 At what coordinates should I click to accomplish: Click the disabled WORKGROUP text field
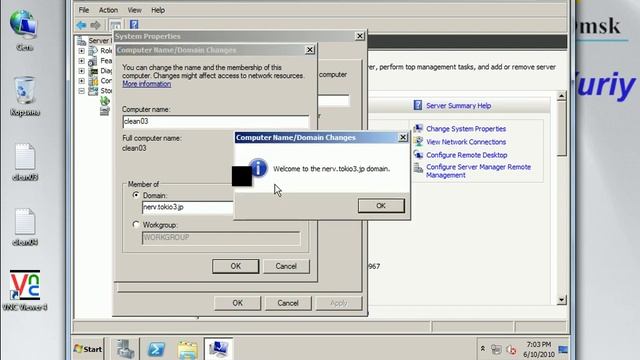221,238
